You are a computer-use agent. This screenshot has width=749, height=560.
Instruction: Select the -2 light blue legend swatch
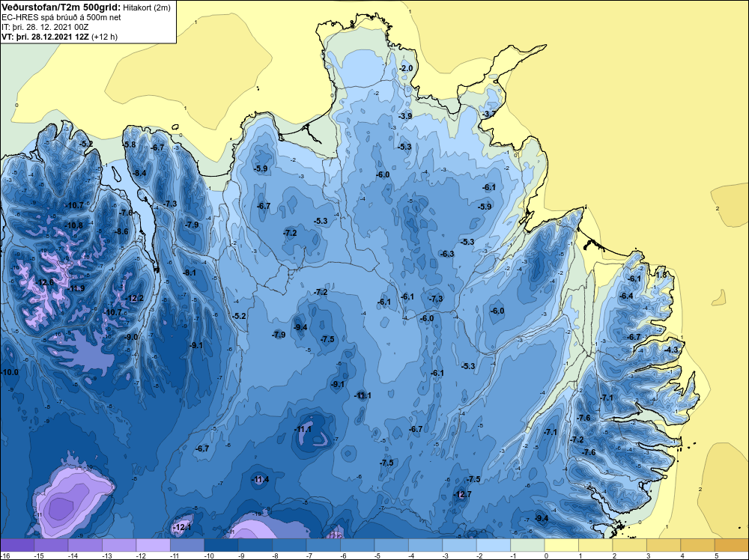(x=494, y=545)
